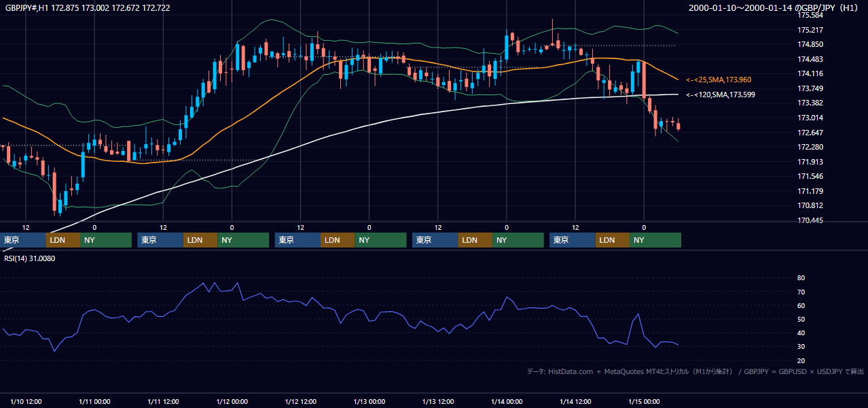
Task: Click price axis value 171.546
Action: point(810,176)
